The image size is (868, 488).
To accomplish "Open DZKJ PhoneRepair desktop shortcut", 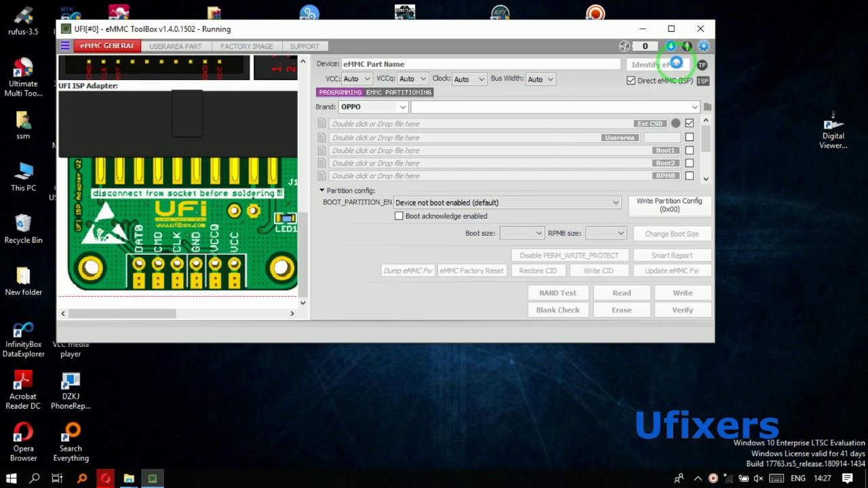I will coord(71,391).
